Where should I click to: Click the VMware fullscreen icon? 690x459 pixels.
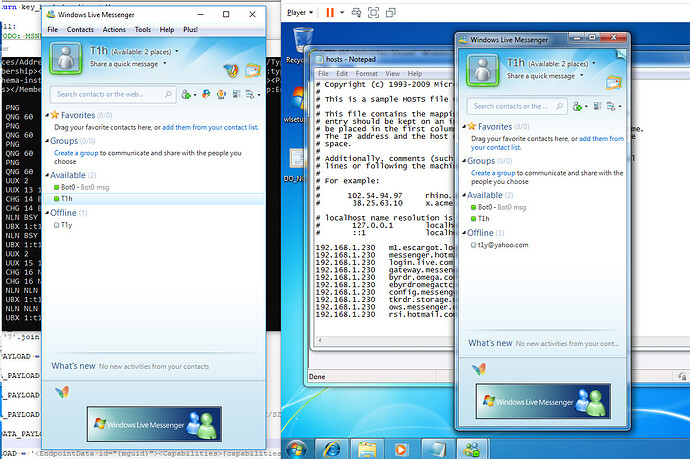(x=372, y=13)
